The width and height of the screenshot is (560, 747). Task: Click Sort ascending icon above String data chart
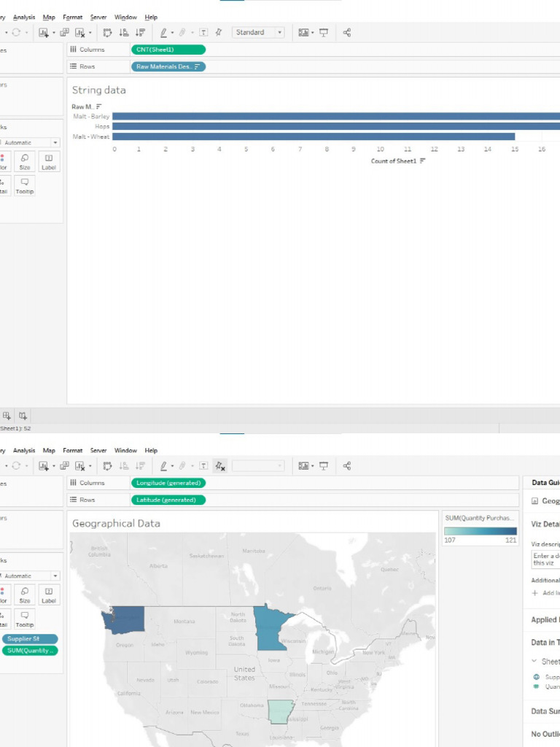point(124,32)
